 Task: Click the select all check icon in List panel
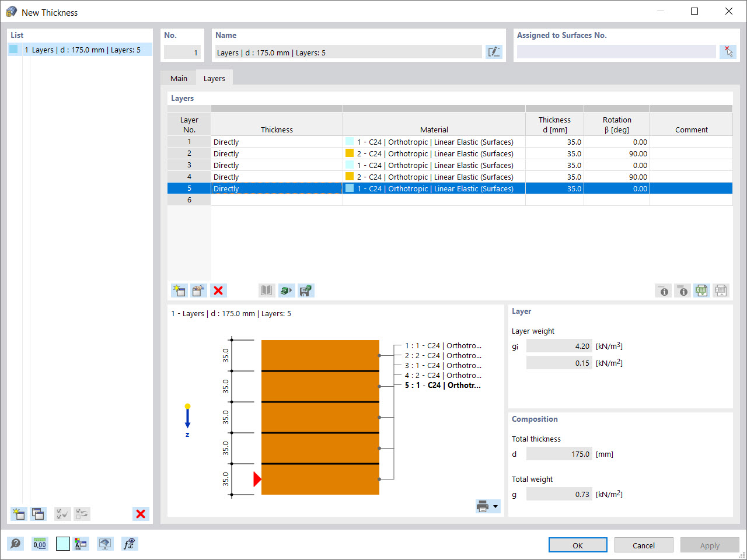pyautogui.click(x=62, y=514)
